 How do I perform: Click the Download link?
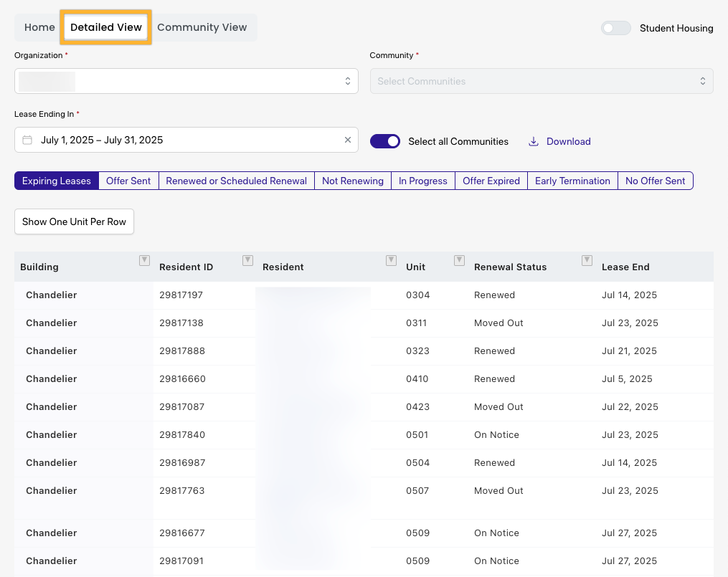tap(568, 141)
